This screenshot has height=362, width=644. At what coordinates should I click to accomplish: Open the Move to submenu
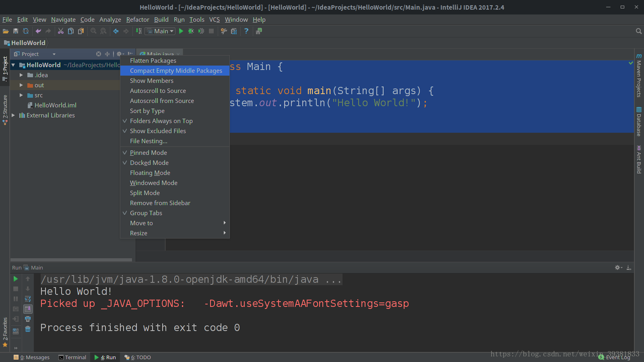pos(175,223)
